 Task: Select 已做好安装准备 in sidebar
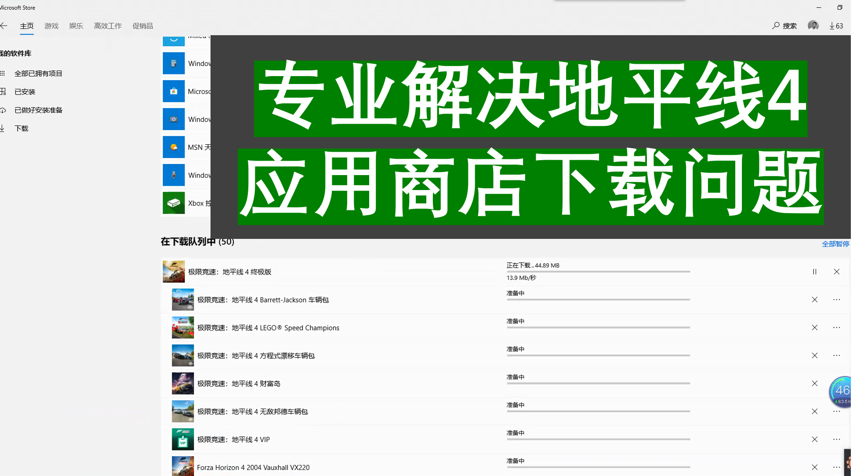click(38, 110)
